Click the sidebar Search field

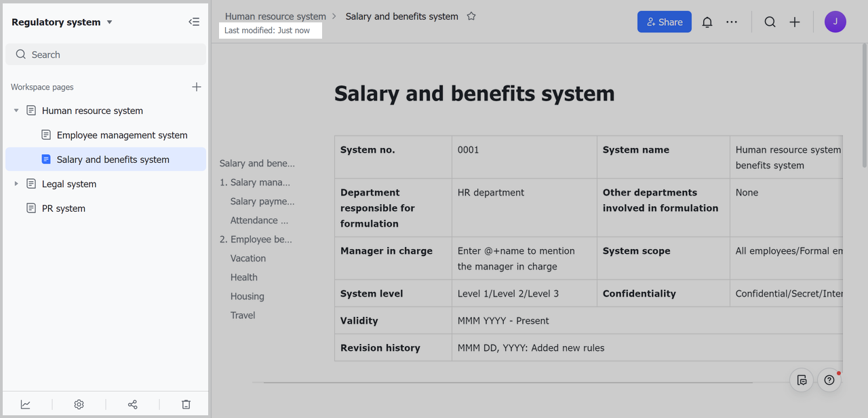click(106, 54)
